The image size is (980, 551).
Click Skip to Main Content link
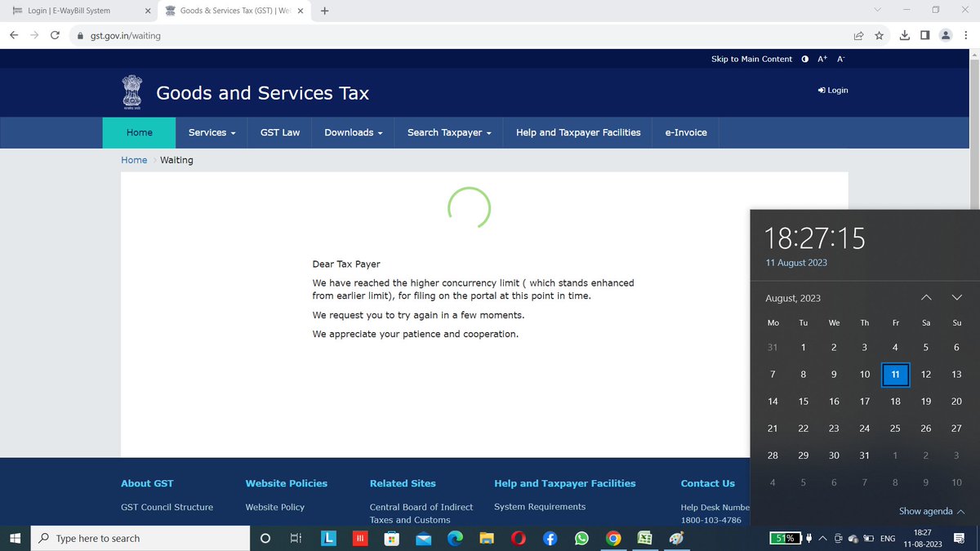pos(751,59)
